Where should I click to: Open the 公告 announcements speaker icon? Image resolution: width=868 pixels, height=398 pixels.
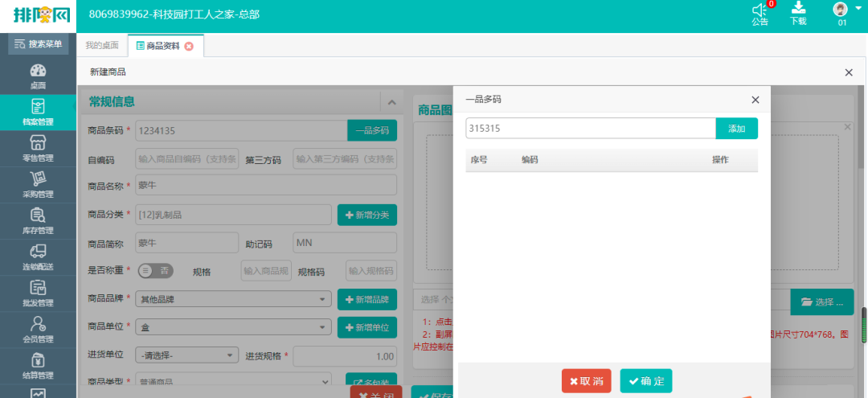[759, 10]
